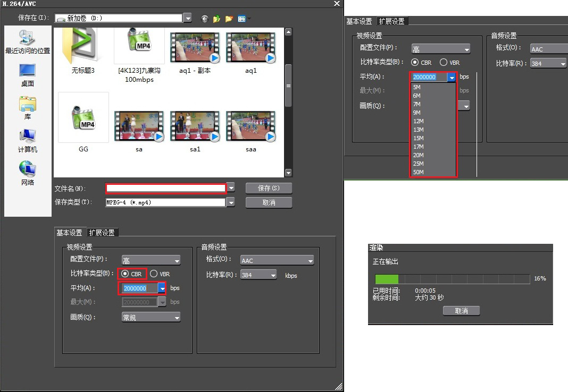The height and width of the screenshot is (392, 568).
Task: Click the average bitrate field 2000000 in save dialog
Action: 140,288
